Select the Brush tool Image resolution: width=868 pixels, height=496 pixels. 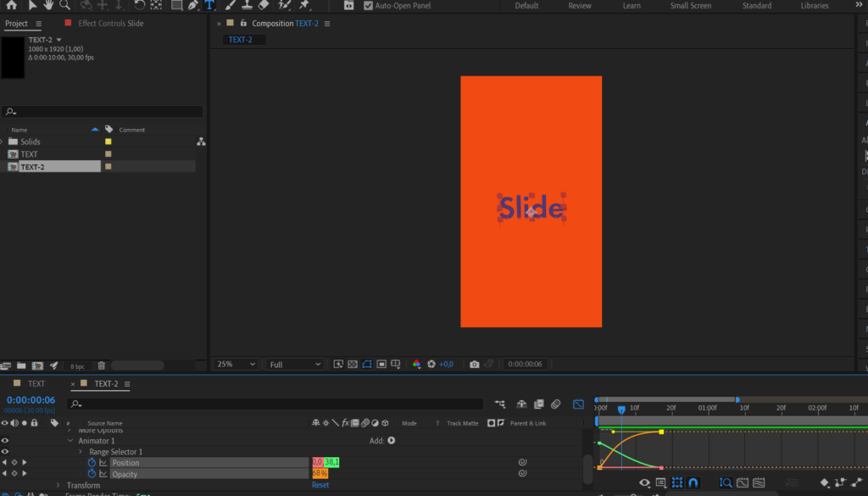point(231,5)
